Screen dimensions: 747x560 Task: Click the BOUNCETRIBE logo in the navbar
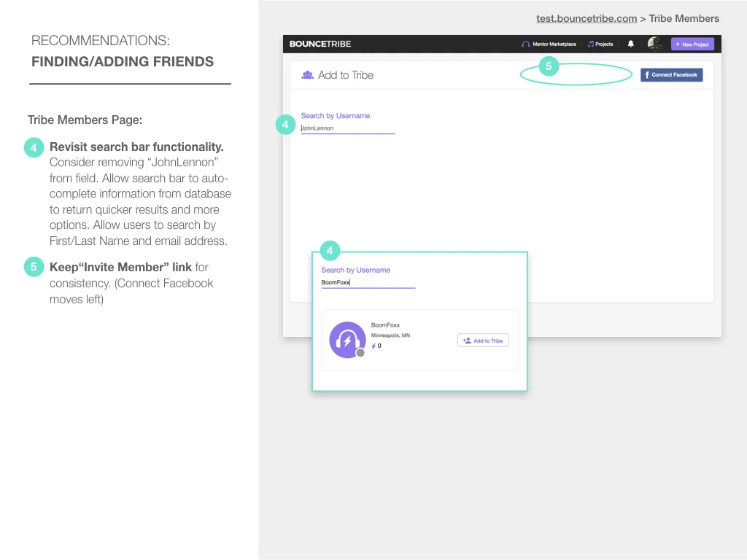point(320,44)
